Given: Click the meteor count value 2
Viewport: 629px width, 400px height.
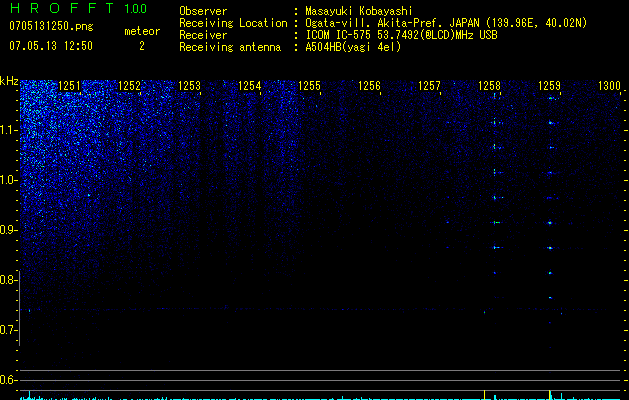Looking at the screenshot, I should [x=142, y=46].
